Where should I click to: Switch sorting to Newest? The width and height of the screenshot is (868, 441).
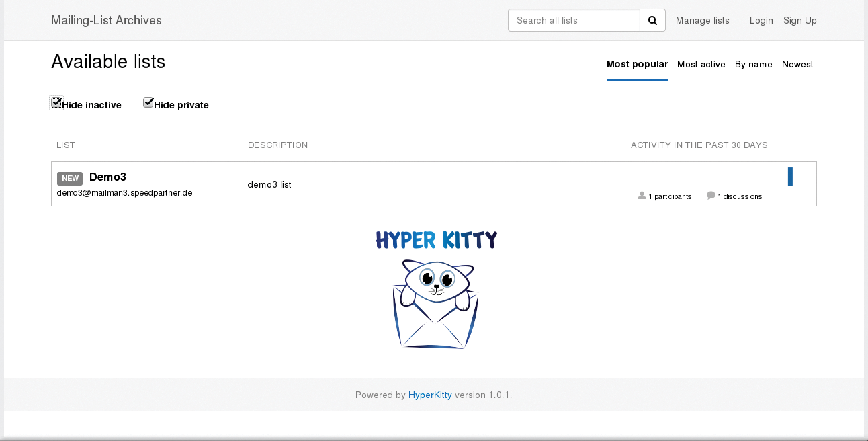(797, 64)
